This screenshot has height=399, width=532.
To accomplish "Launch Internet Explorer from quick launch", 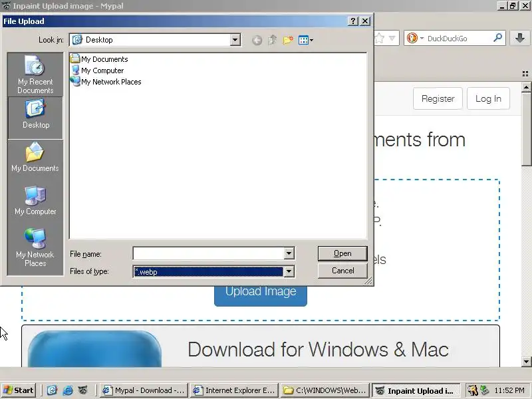I will coord(68,390).
